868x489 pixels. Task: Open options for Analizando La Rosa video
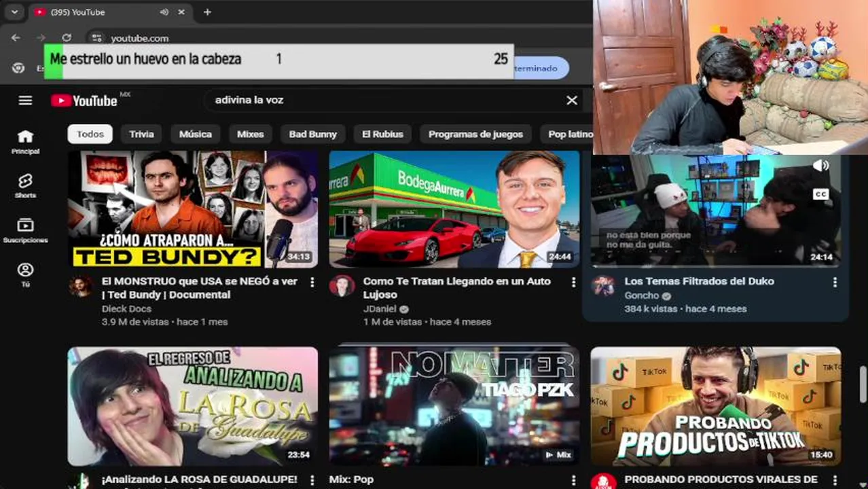pos(312,479)
